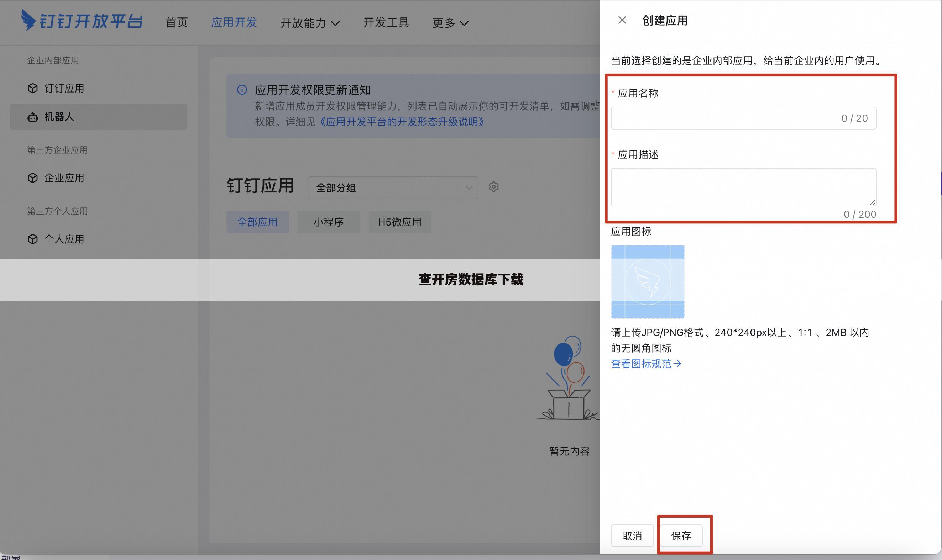This screenshot has height=560, width=942.
Task: Click the 取消 button
Action: (632, 535)
